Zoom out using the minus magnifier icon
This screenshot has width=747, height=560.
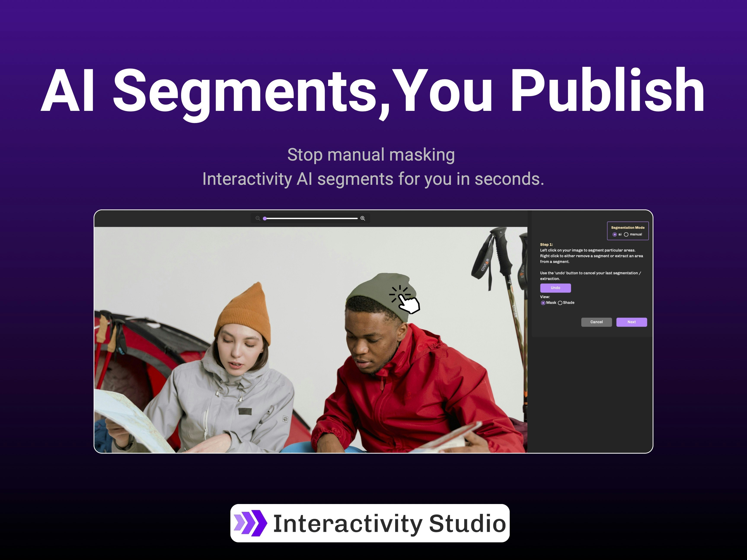[257, 218]
